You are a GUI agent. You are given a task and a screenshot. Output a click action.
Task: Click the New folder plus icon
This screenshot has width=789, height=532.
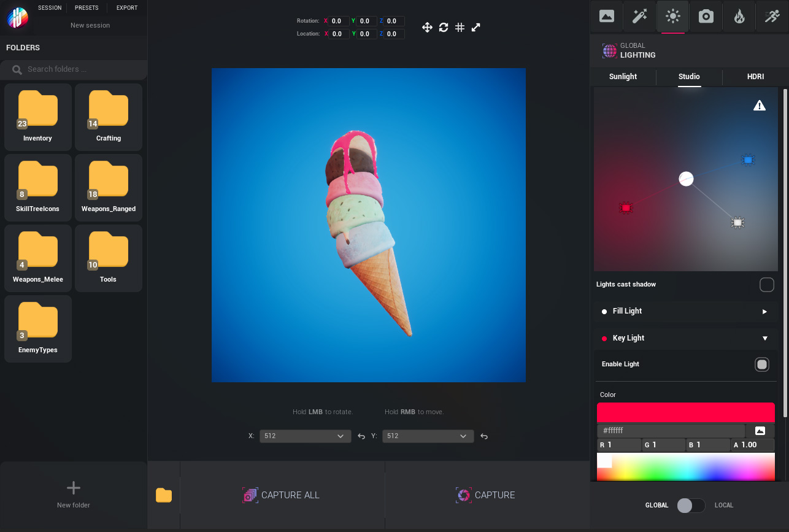74,488
